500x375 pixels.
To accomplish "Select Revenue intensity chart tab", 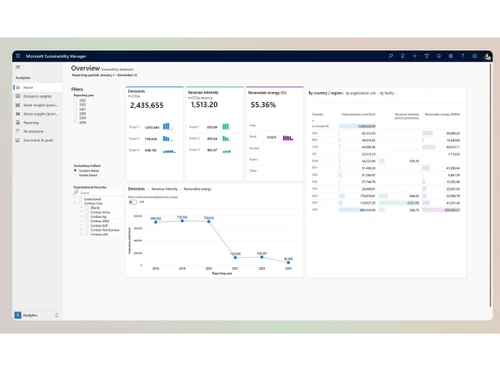I will (x=164, y=189).
